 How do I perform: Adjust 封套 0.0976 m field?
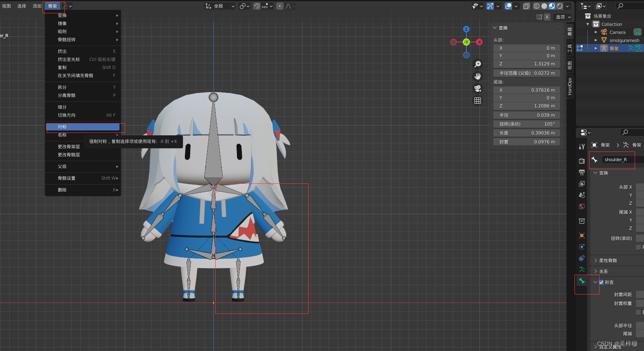click(527, 142)
